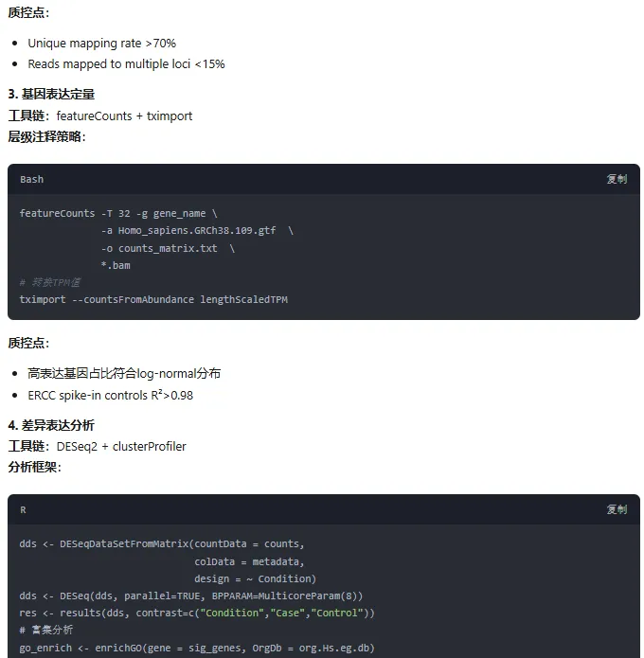The height and width of the screenshot is (658, 644).
Task: Click the Unique mapping rate >70% bullet
Action: pos(101,44)
